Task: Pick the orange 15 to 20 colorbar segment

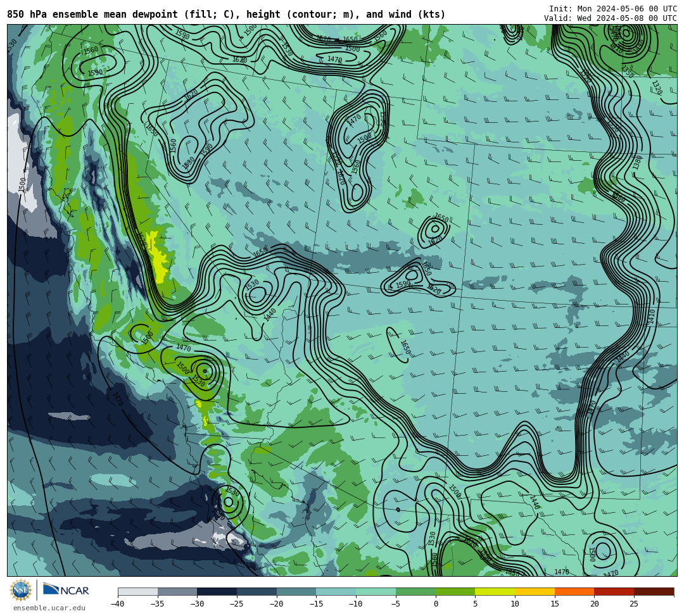Action: point(574,592)
